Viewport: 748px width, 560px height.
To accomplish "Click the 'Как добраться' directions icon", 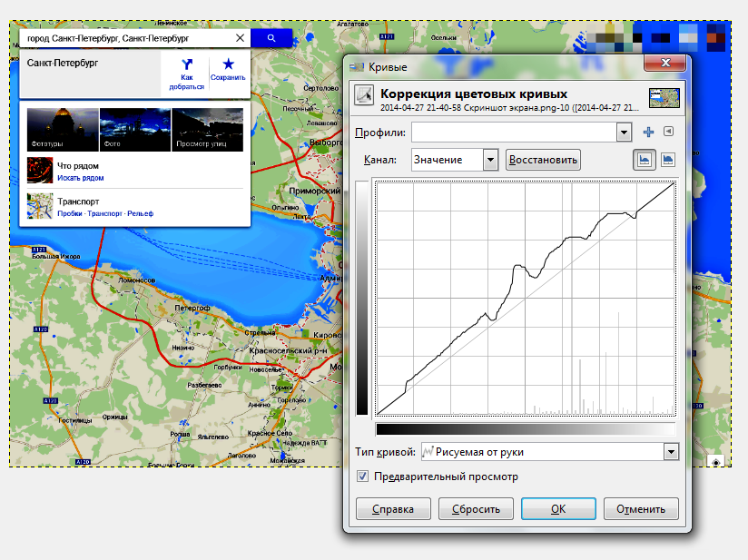I will [187, 64].
